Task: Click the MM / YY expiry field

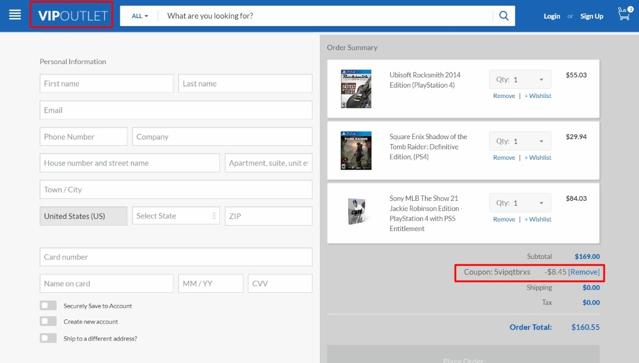Action: coord(211,284)
